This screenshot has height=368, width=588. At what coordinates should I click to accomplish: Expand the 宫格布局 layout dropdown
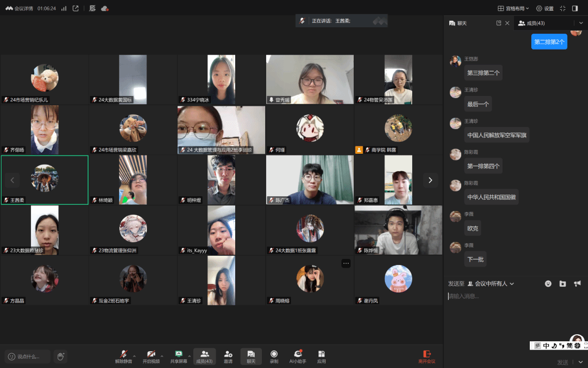513,8
